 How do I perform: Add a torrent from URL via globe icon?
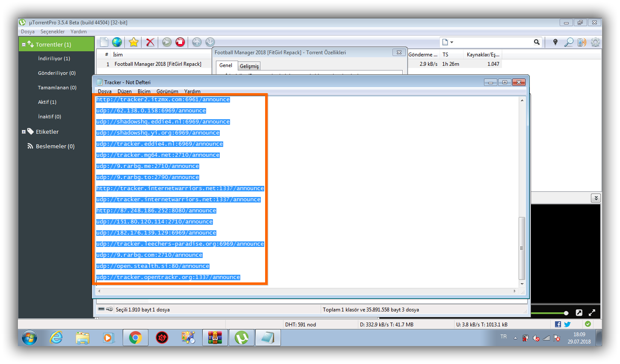116,42
